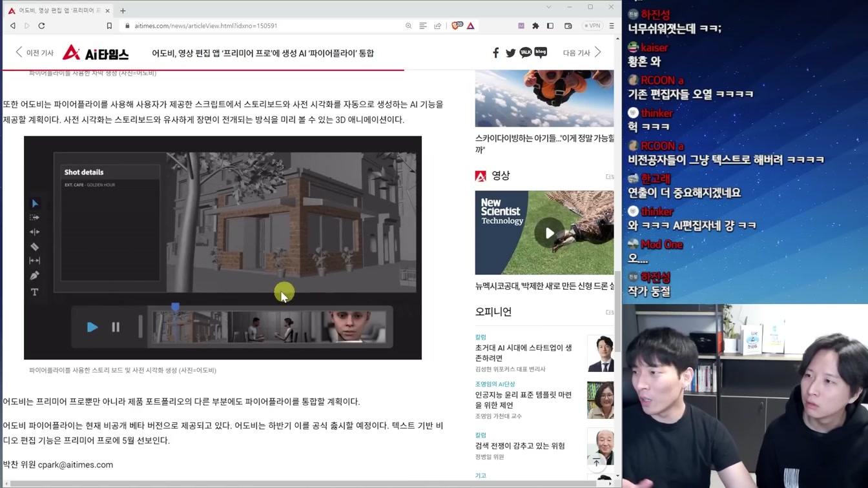Click author photo beside 김성현 column

[601, 353]
